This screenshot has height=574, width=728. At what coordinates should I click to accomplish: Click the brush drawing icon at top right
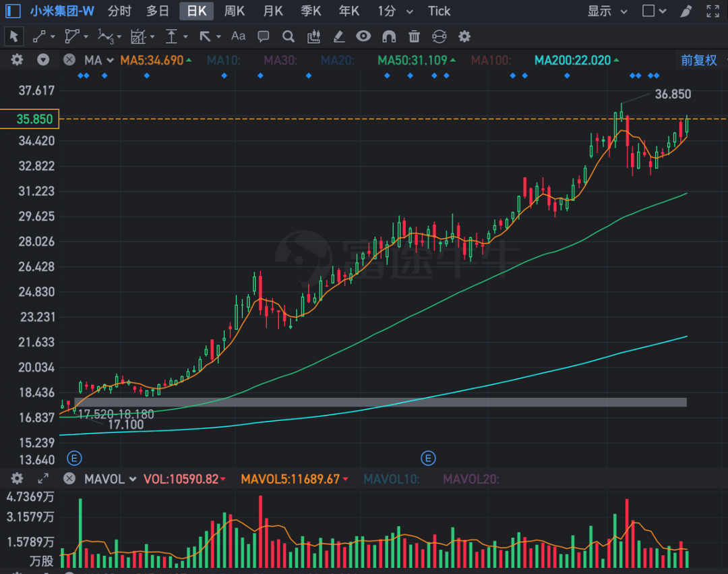coord(686,11)
